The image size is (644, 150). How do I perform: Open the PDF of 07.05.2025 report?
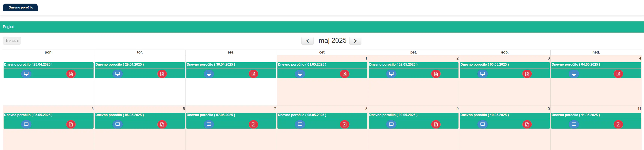click(253, 124)
